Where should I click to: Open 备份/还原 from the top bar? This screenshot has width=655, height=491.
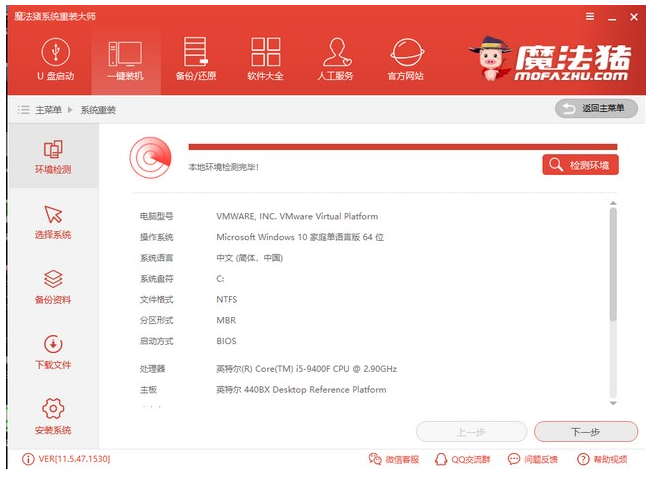(196, 59)
